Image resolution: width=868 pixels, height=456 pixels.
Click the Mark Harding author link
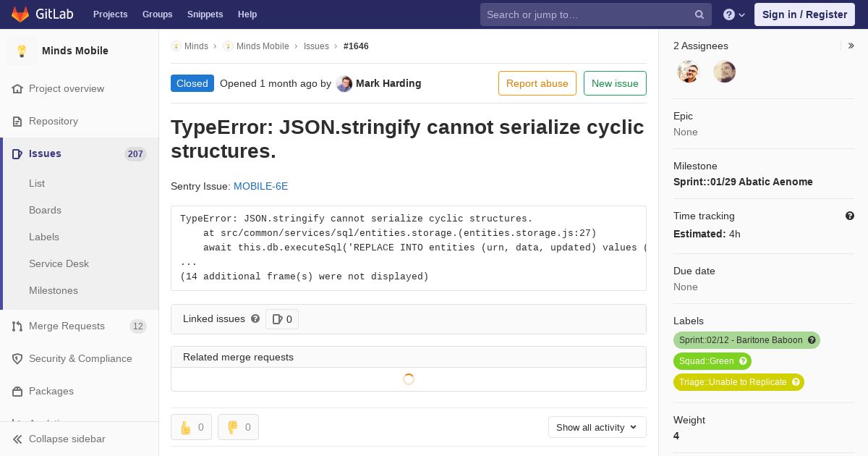[x=388, y=83]
